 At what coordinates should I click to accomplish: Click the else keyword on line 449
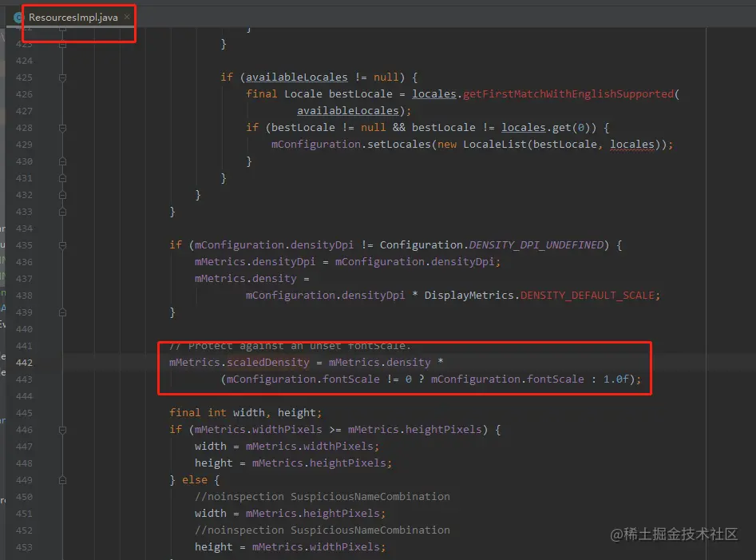click(x=194, y=480)
